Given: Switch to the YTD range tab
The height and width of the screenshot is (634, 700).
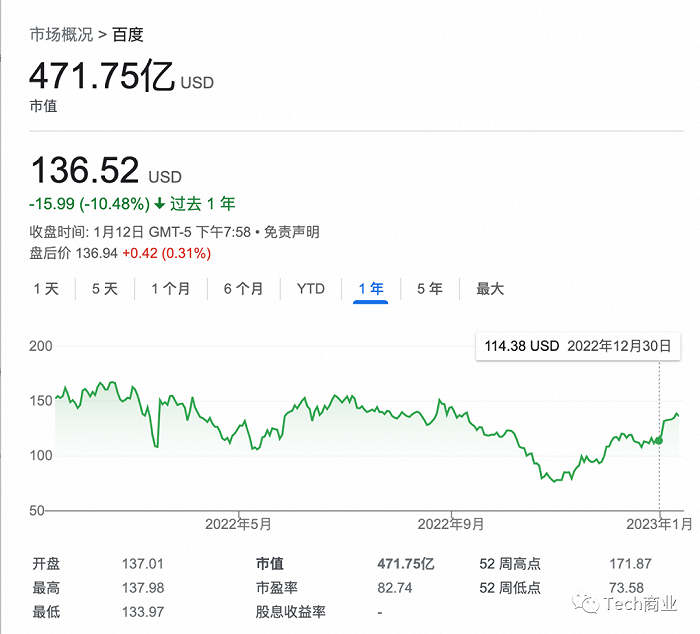Looking at the screenshot, I should pyautogui.click(x=311, y=289).
